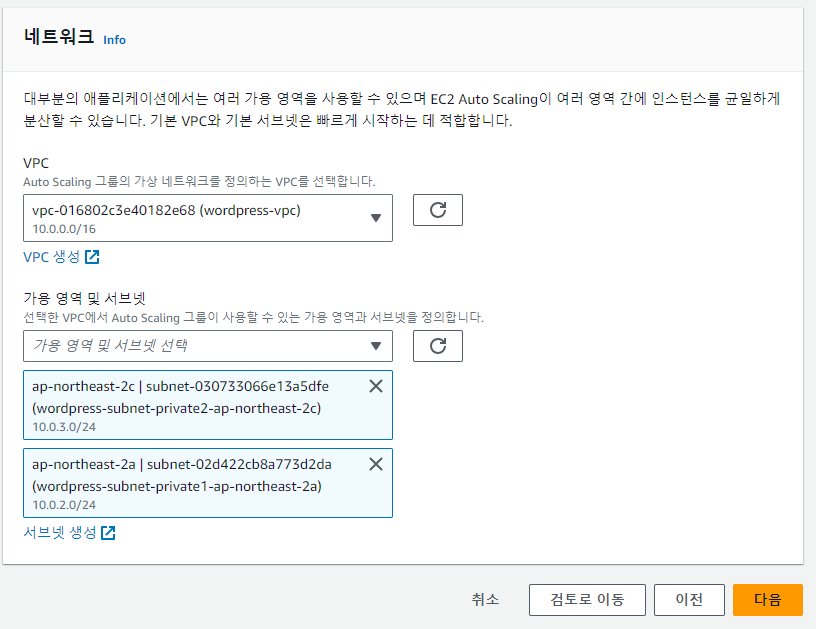Click subnet-02d422cb8a773d2da text
This screenshot has height=629, width=816.
click(x=239, y=465)
